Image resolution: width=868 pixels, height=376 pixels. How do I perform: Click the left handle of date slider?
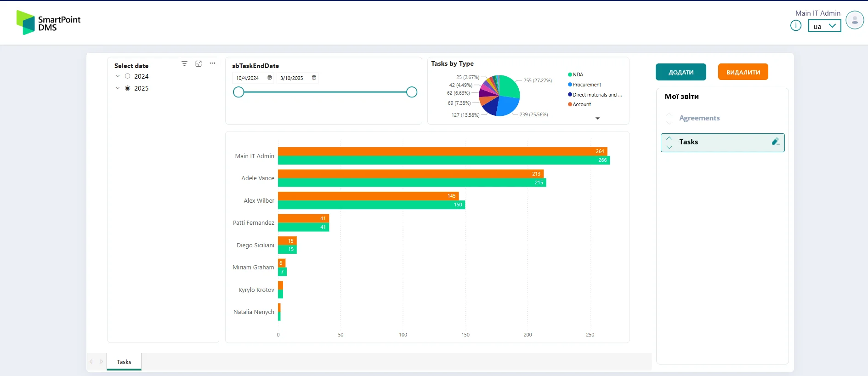[238, 92]
